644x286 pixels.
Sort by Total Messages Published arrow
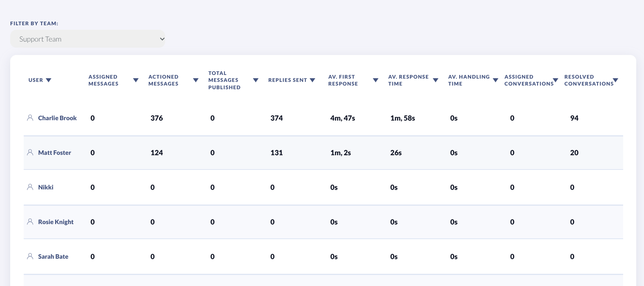(x=256, y=80)
